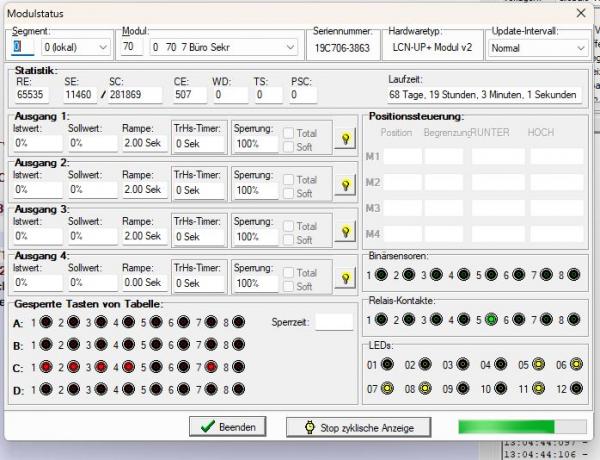Click the lightbulb icon for Ausgang 3
The width and height of the screenshot is (600, 460).
point(346,231)
